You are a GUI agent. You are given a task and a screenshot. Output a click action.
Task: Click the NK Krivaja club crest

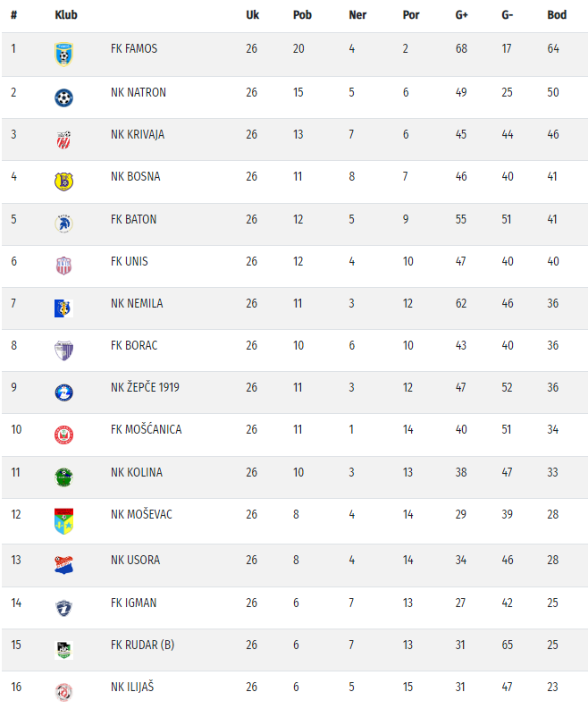[63, 139]
